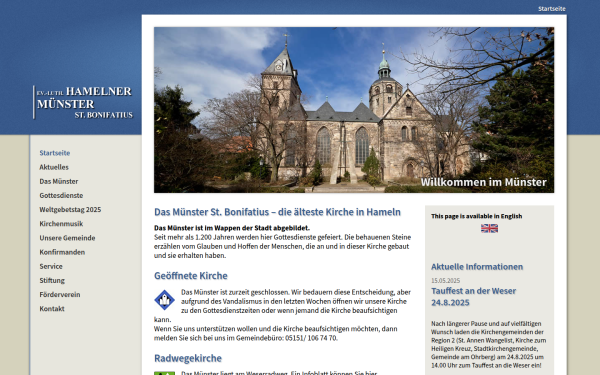Click the date 15.05.2025

coord(445,280)
